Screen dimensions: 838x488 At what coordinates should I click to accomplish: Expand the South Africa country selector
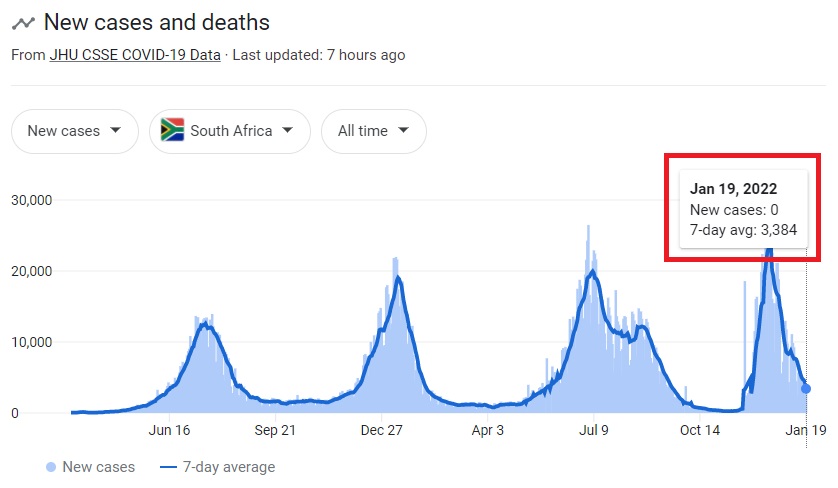[x=230, y=131]
